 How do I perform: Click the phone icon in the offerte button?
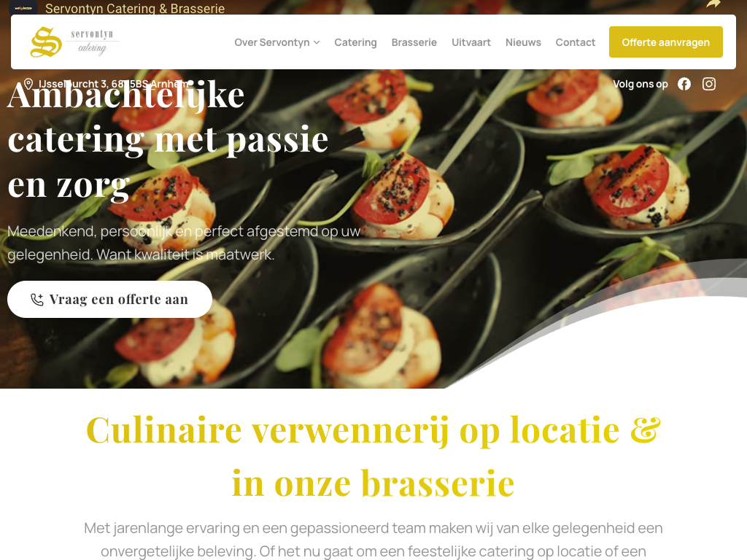(x=37, y=300)
